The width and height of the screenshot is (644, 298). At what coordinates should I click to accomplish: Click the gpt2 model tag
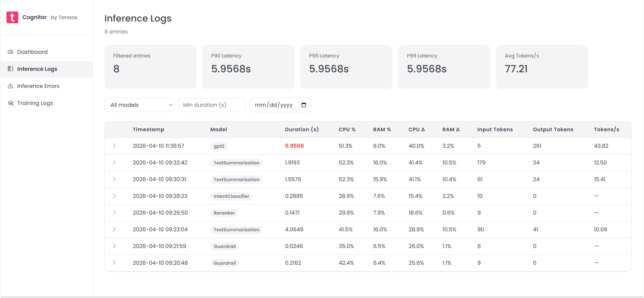point(219,146)
